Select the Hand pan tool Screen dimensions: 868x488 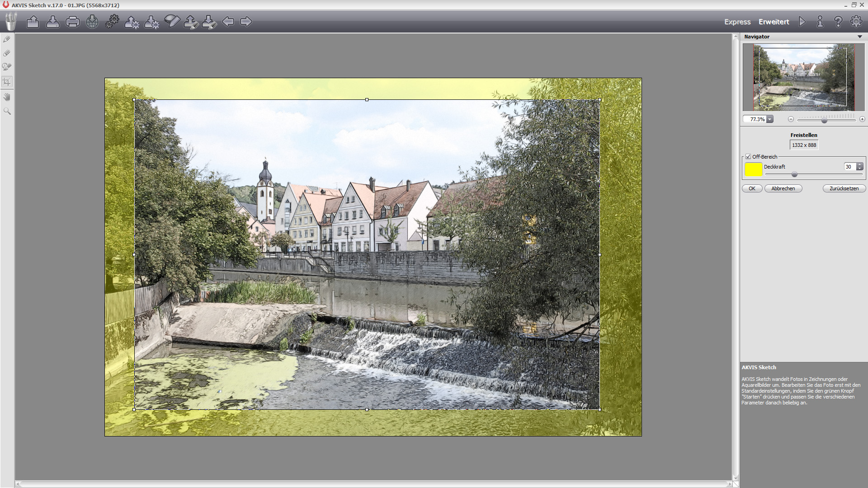point(7,97)
